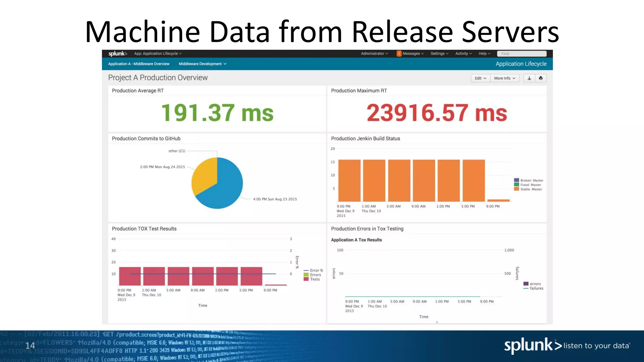644x362 pixels.
Task: Click the Errors legend swatch in TOX results
Action: coord(306,275)
